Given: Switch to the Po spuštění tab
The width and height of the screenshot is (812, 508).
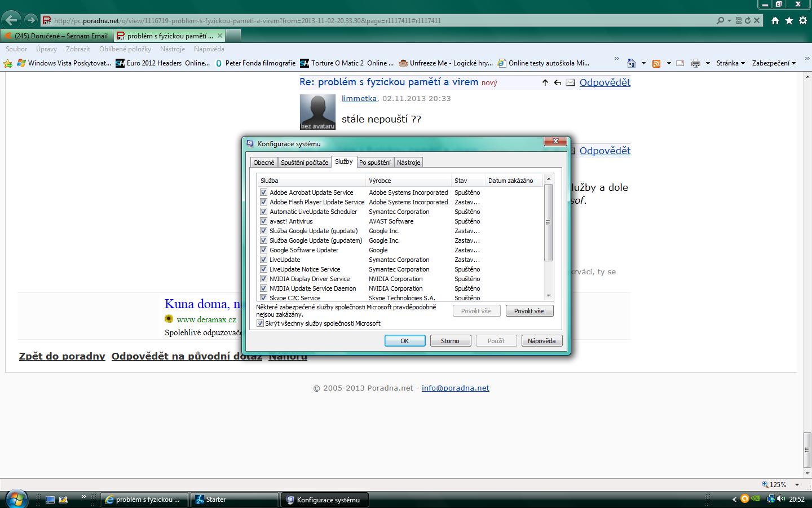Looking at the screenshot, I should (375, 163).
